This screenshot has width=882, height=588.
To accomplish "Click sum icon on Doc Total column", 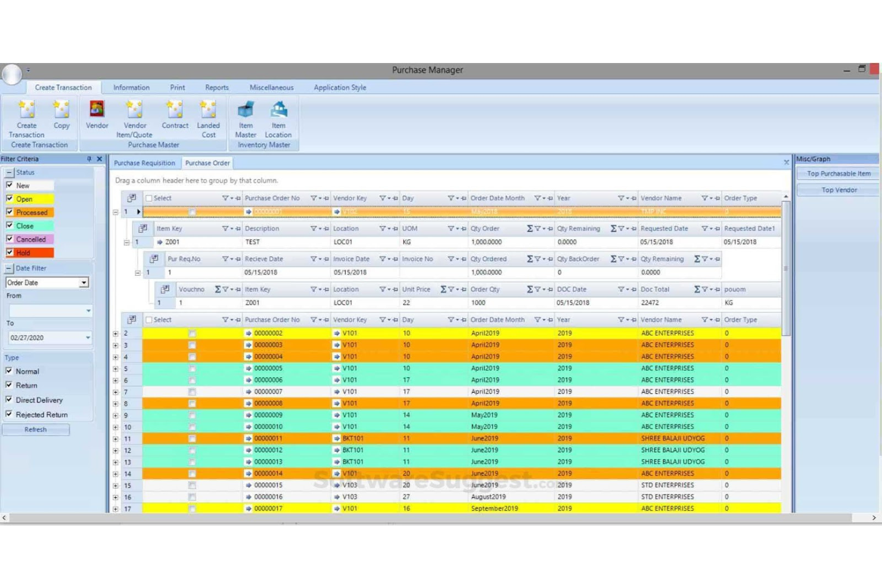I will (697, 290).
